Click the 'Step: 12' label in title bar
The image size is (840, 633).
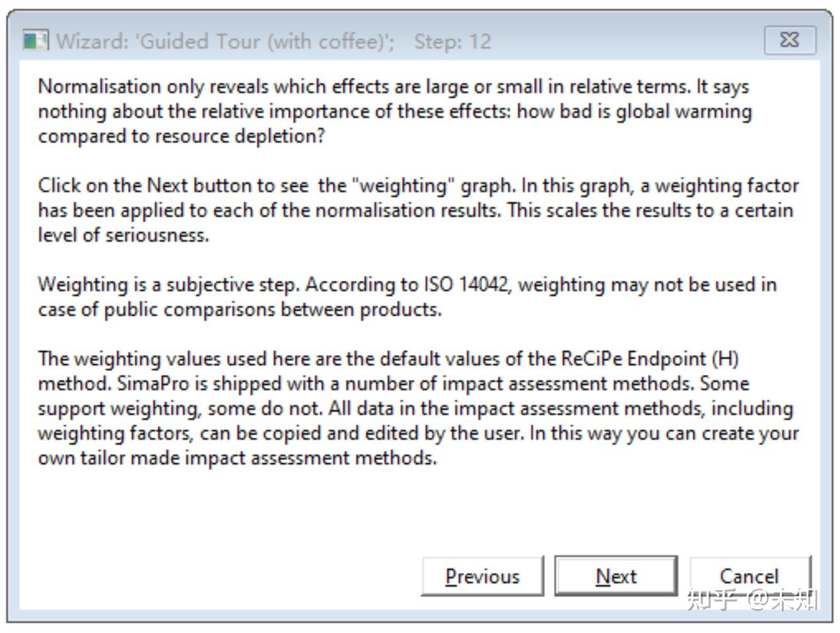452,42
